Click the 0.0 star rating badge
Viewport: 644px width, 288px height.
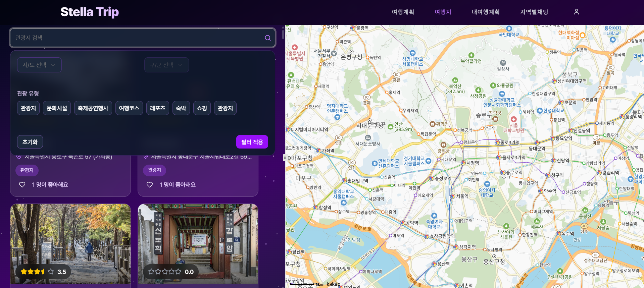(171, 272)
